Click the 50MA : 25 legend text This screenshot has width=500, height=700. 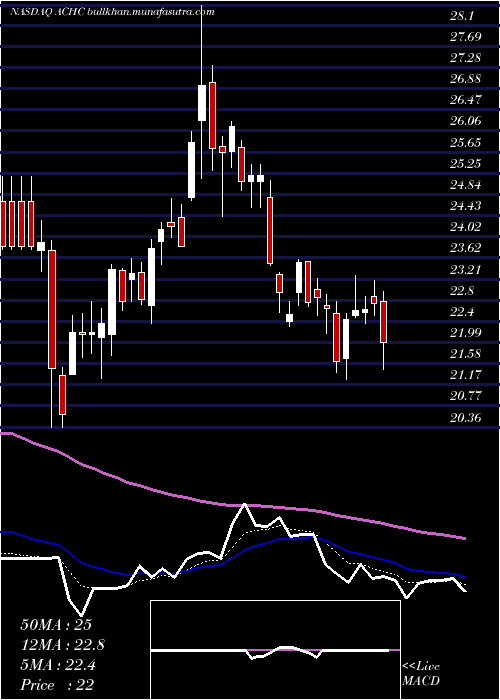(x=56, y=625)
